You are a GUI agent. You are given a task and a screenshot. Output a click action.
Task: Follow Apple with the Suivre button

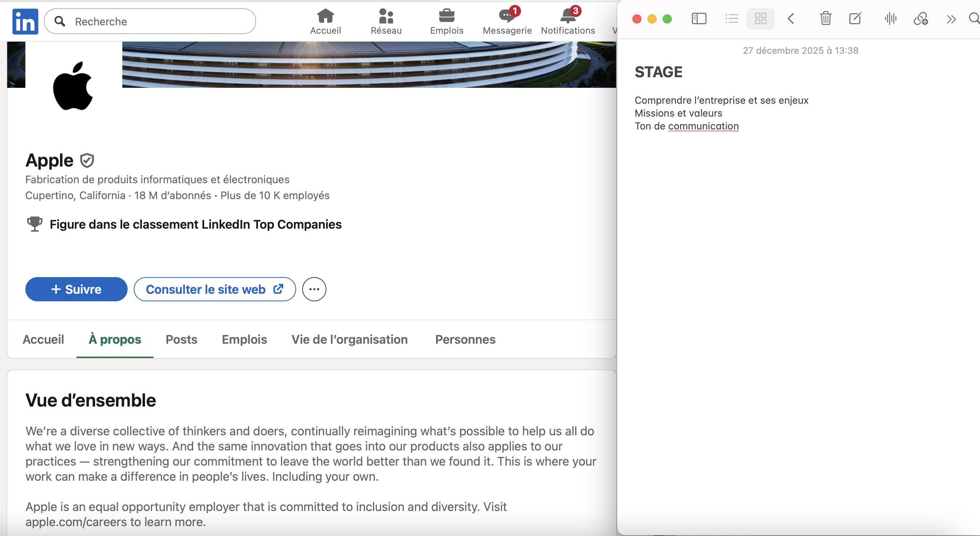(x=76, y=289)
